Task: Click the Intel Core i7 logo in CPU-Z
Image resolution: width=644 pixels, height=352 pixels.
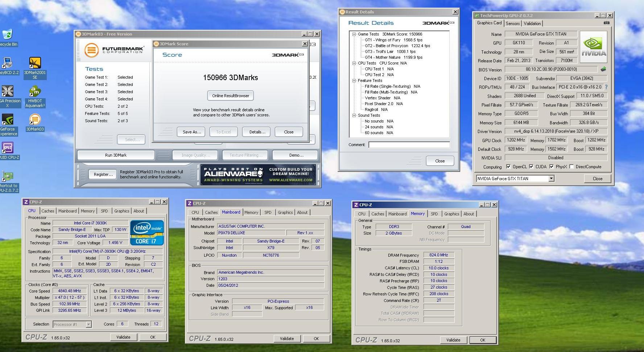Action: (x=147, y=233)
